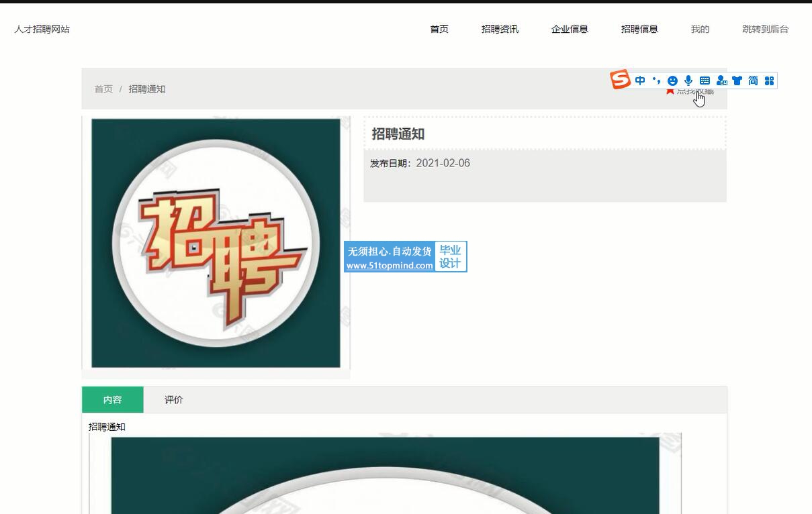This screenshot has height=514, width=812.
Task: Open Sogou user account icon
Action: (721, 81)
